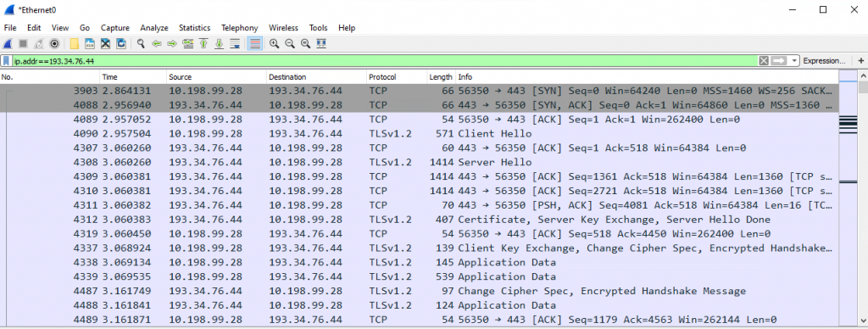Open the Go menu

click(85, 28)
